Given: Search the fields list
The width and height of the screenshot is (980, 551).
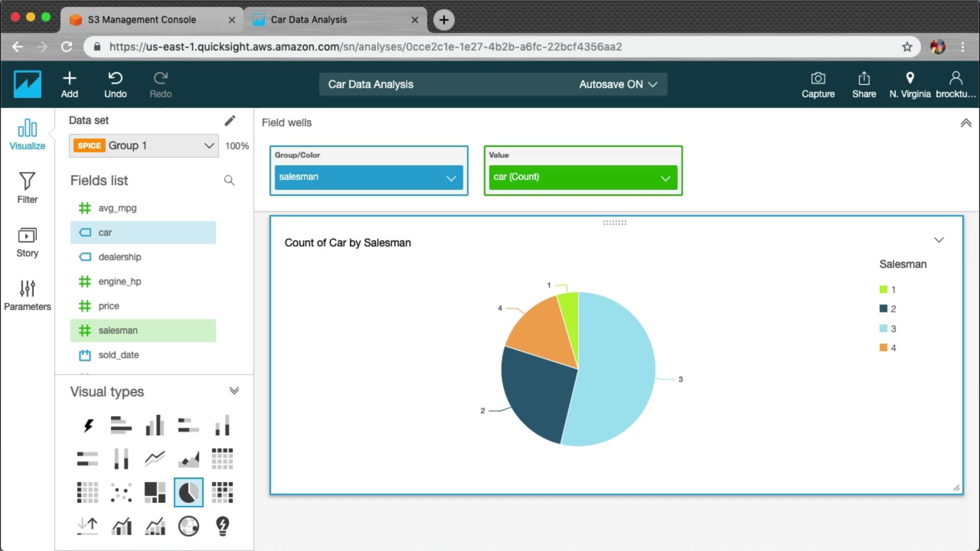Looking at the screenshot, I should 229,180.
